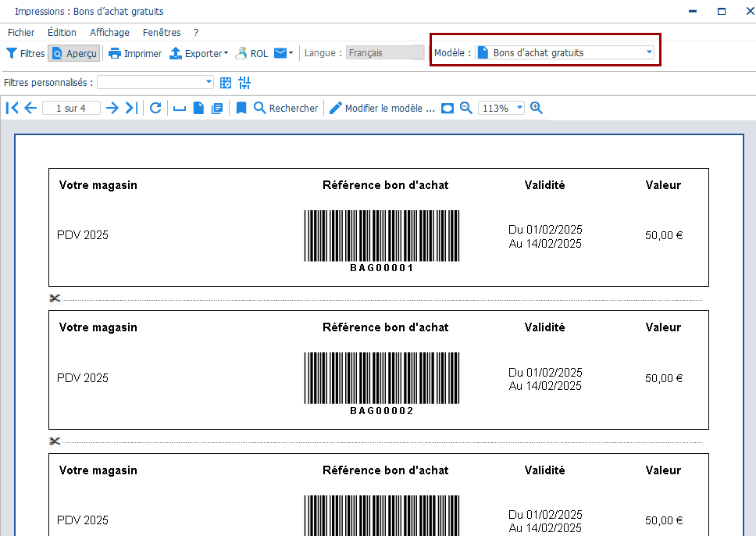
Task: Click the Valeur heading in BAG00001 voucher
Action: coord(663,184)
